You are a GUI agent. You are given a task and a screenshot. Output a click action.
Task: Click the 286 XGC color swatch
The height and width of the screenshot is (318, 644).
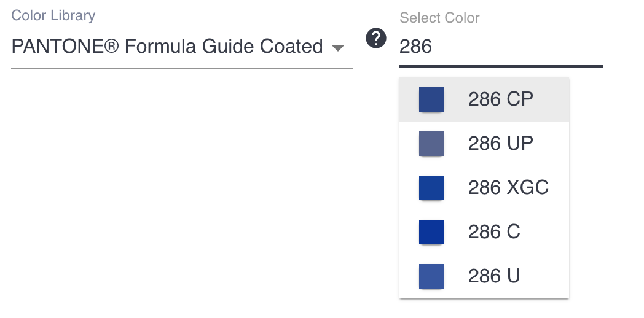pos(431,188)
